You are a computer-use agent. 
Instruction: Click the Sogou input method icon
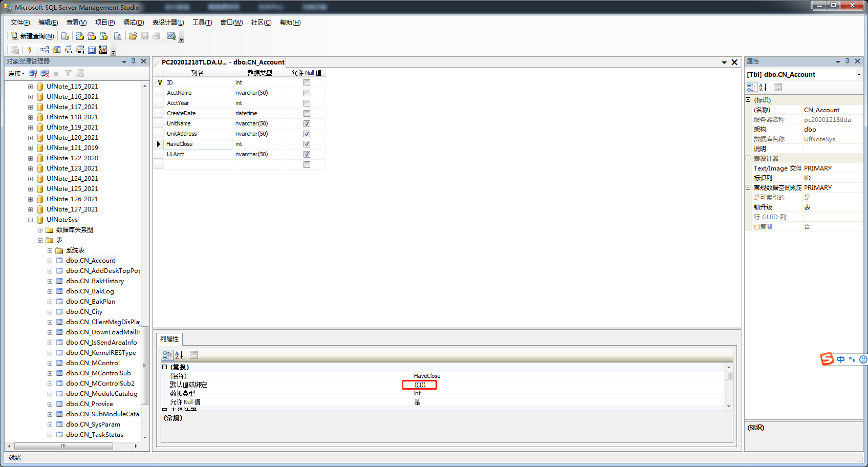827,359
